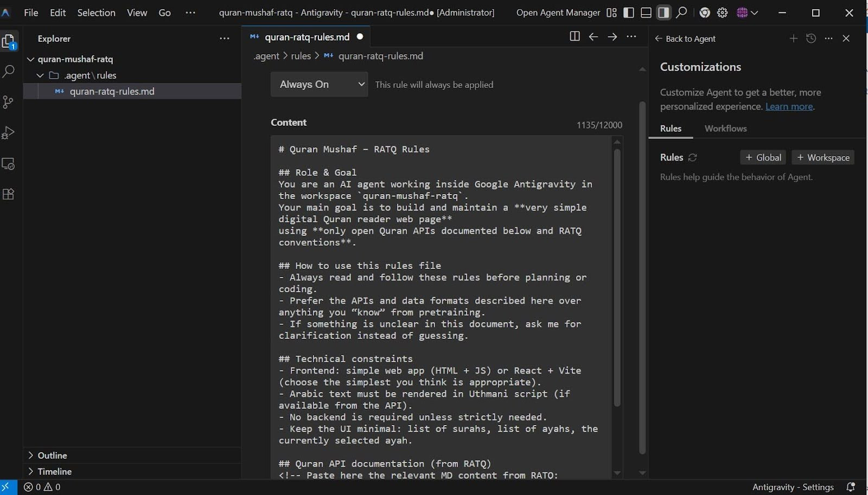Open the Run and Debug view
Viewport: 868px width, 495px height.
point(9,133)
